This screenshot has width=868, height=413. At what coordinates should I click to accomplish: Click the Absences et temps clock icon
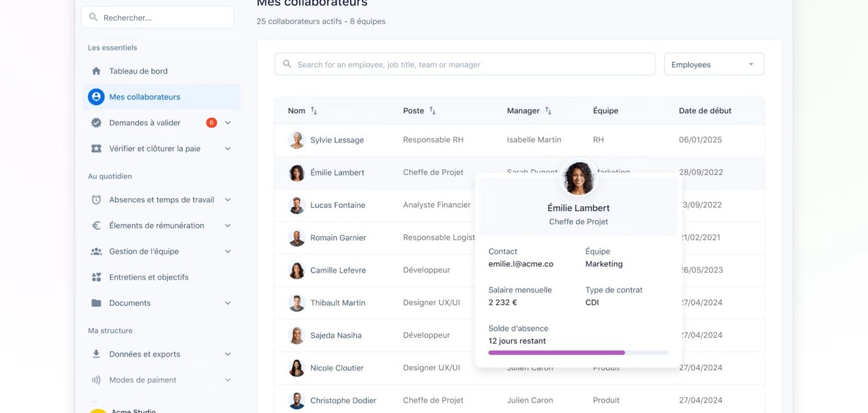(x=97, y=200)
